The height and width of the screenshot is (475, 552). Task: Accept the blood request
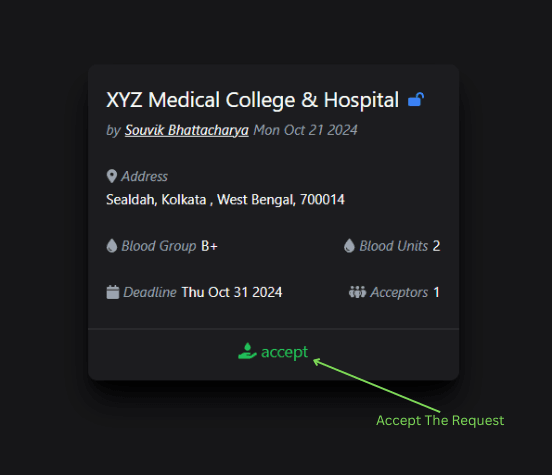273,352
